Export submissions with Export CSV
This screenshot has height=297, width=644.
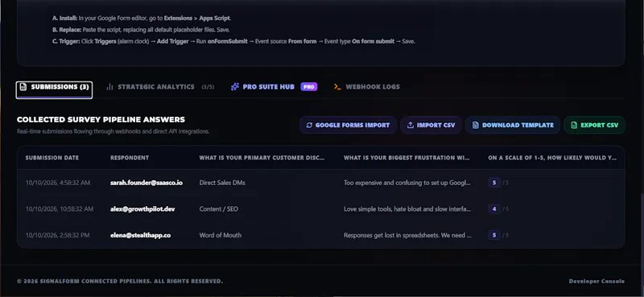pos(594,126)
